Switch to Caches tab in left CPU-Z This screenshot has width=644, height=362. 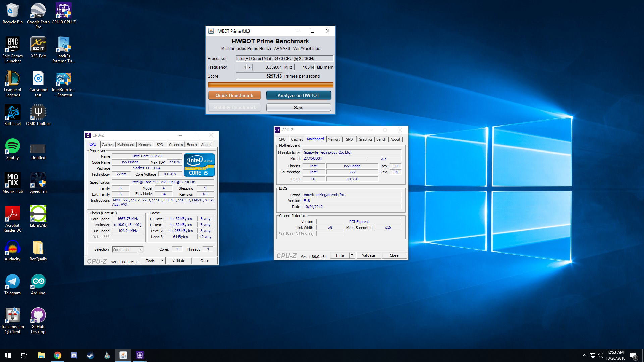(108, 145)
